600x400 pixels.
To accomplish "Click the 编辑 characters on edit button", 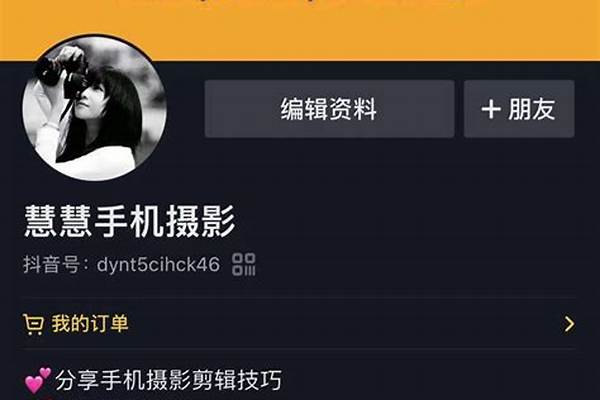I will tap(305, 109).
